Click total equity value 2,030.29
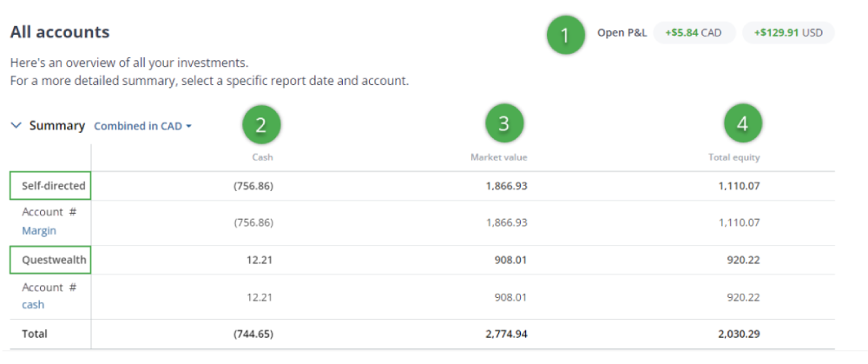This screenshot has height=364, width=868. [x=739, y=334]
